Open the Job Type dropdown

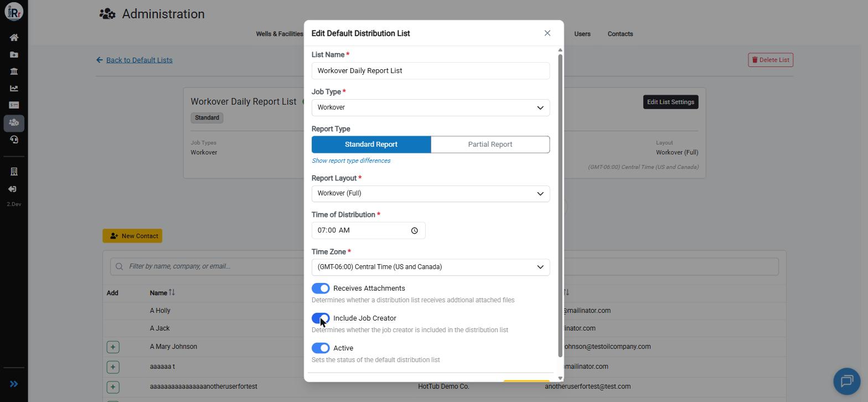point(431,107)
